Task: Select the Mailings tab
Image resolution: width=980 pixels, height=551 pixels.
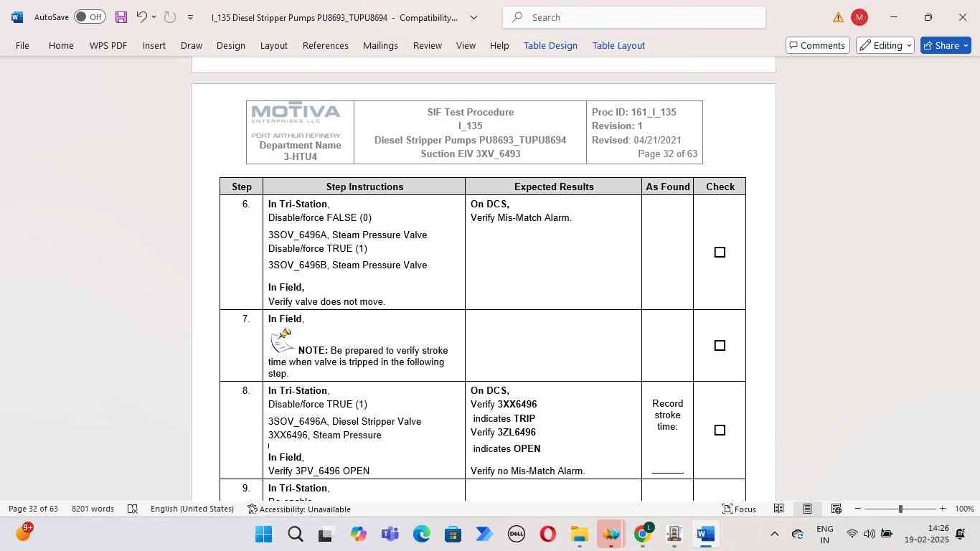Action: click(380, 45)
